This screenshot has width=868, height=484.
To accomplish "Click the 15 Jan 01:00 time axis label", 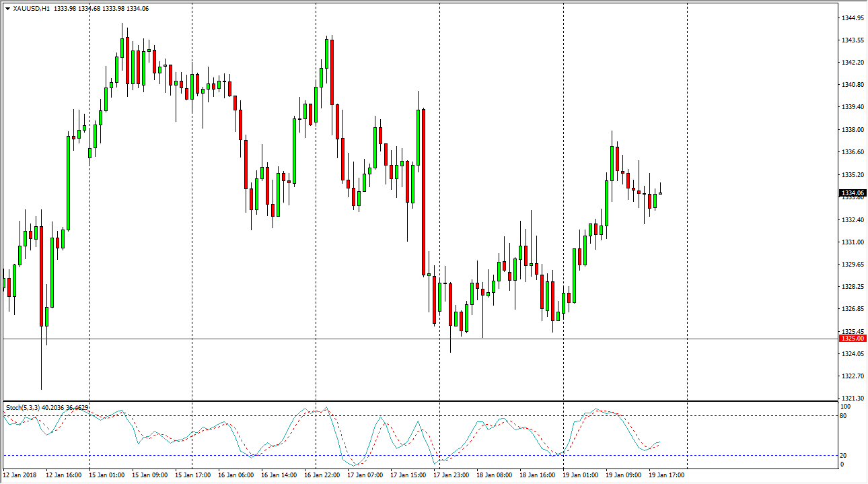I will pyautogui.click(x=105, y=475).
